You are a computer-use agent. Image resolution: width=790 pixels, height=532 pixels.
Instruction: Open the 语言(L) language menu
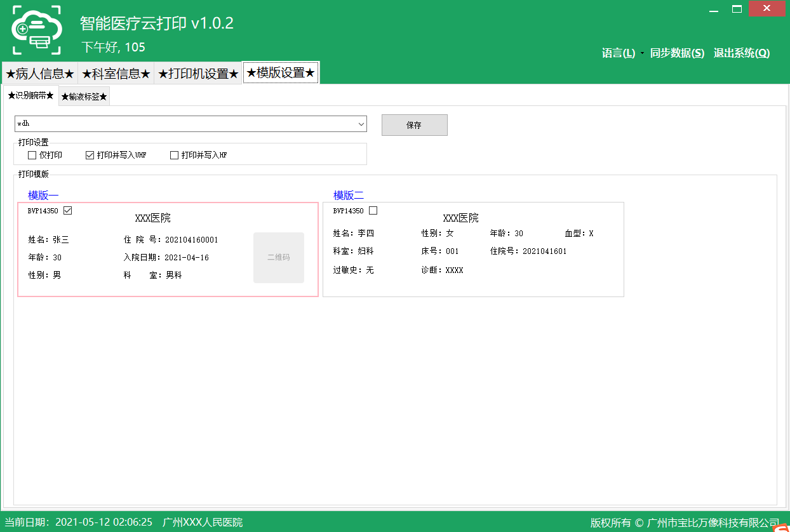tap(619, 53)
